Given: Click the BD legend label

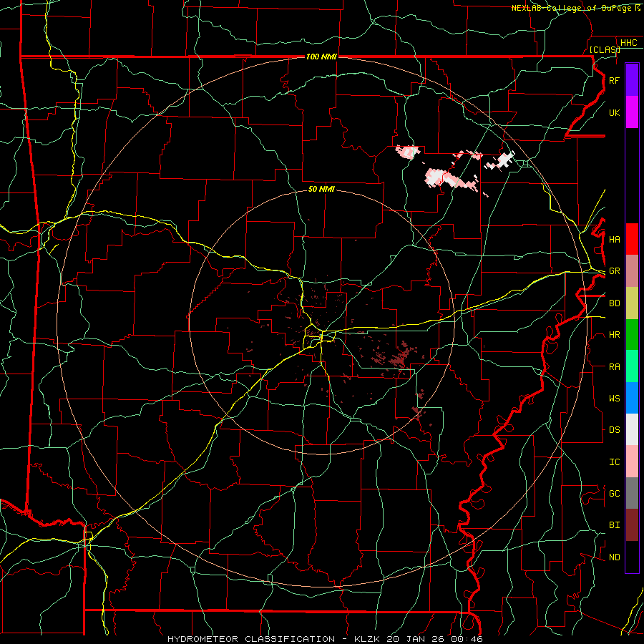Looking at the screenshot, I should [x=614, y=303].
